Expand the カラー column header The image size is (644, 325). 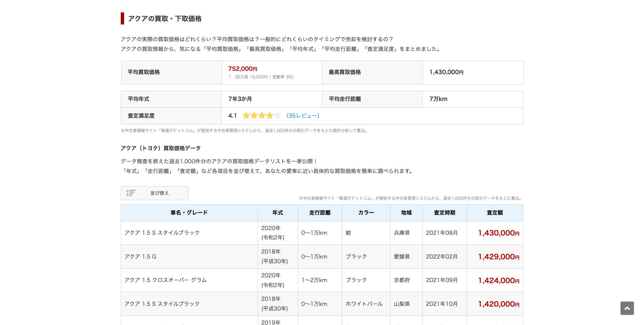pyautogui.click(x=366, y=213)
